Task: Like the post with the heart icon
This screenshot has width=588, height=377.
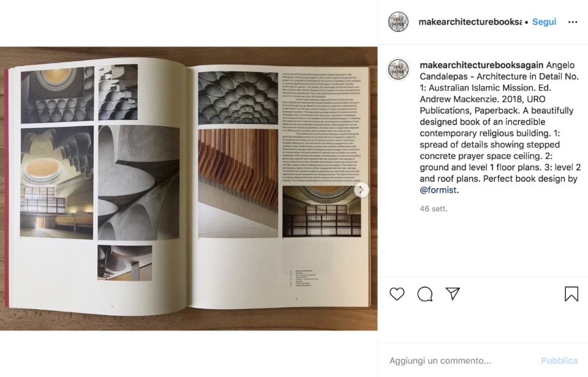Action: click(x=397, y=294)
